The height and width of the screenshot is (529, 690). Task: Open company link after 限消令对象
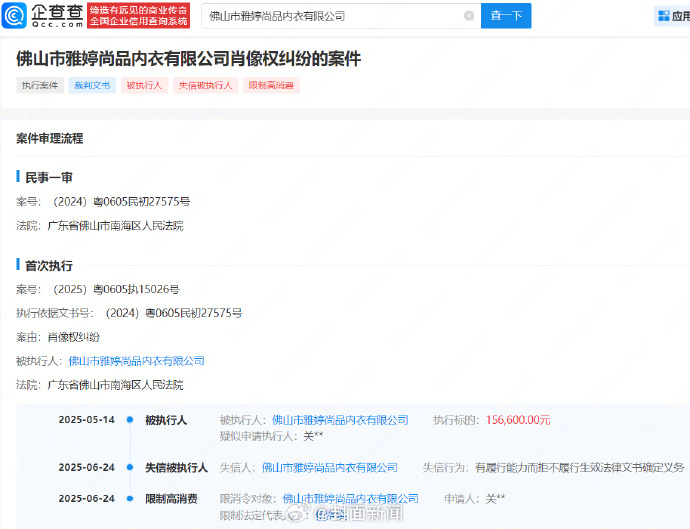(350, 499)
